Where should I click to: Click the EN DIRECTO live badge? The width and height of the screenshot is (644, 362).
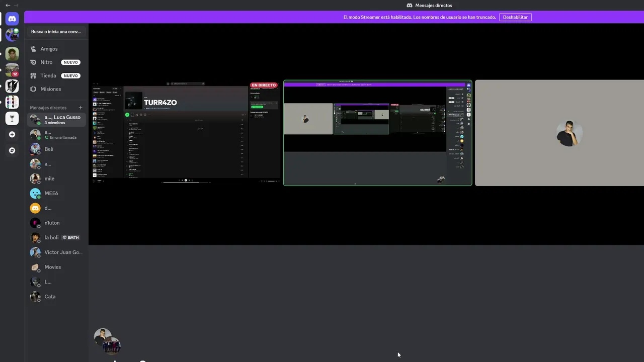(264, 85)
